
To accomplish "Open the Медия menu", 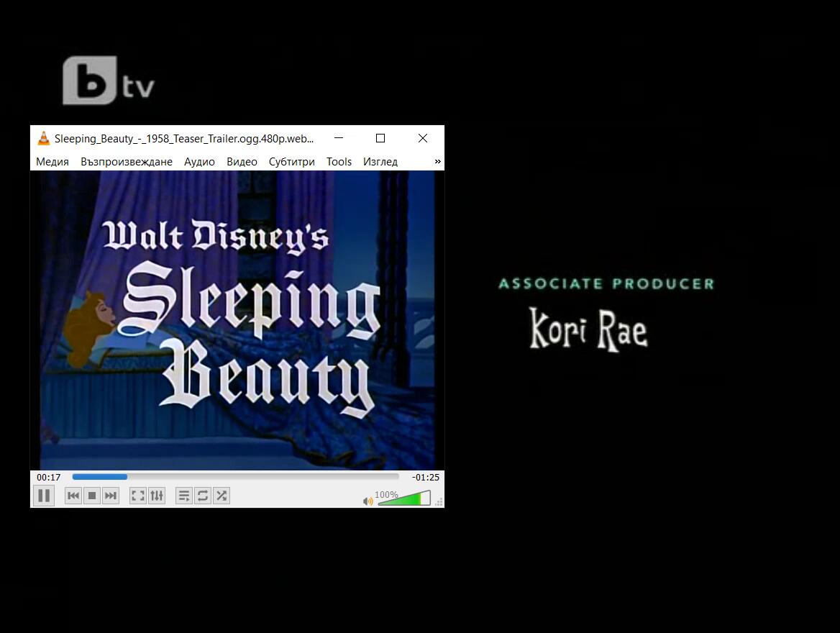I will pyautogui.click(x=52, y=162).
